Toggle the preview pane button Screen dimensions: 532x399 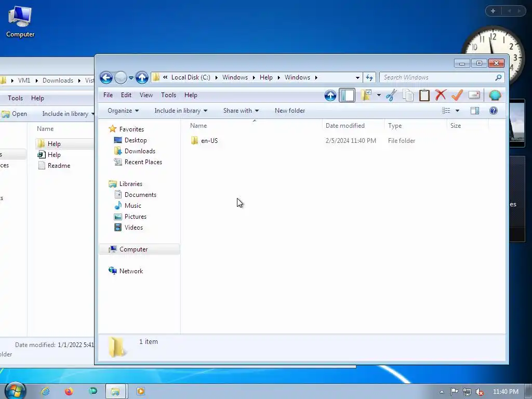475,111
